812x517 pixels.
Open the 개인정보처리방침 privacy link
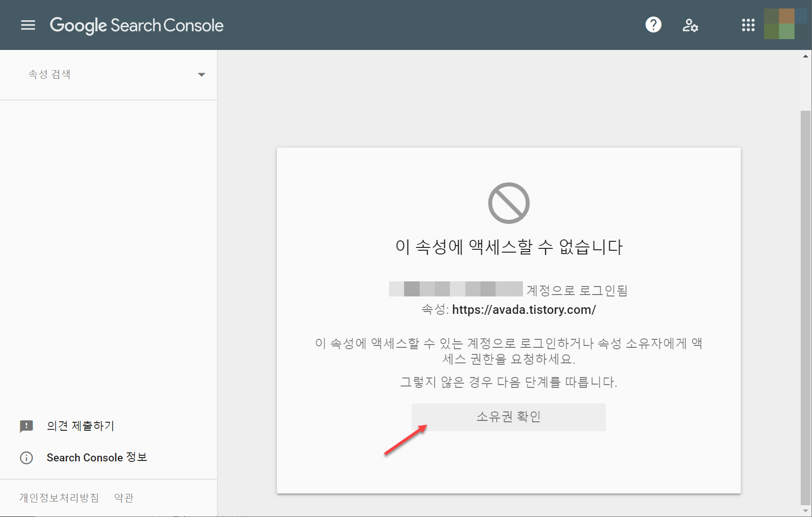[58, 497]
